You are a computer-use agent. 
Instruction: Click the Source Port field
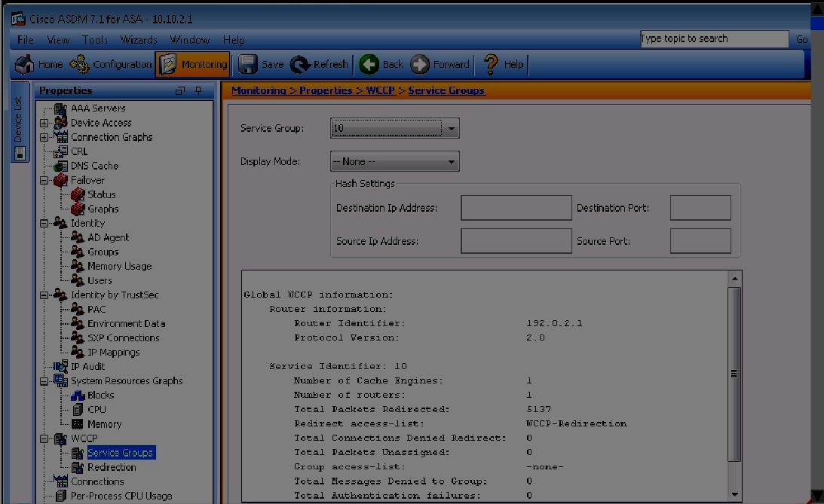pos(700,241)
